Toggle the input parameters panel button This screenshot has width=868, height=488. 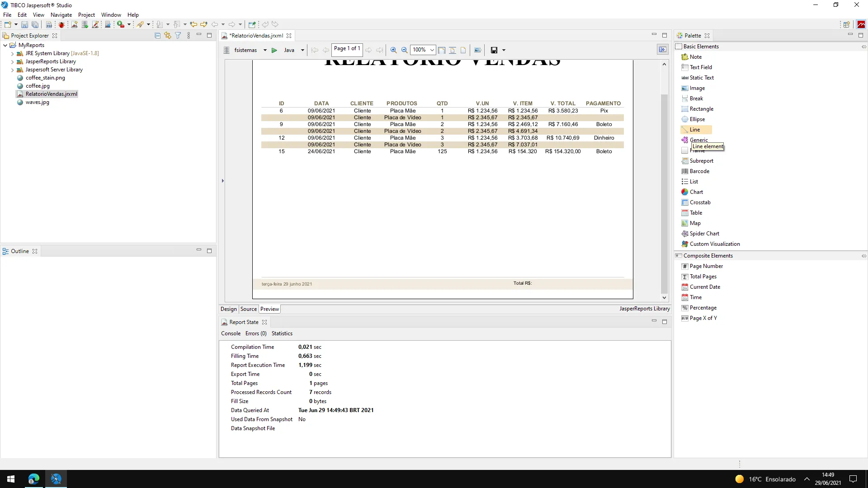point(662,50)
